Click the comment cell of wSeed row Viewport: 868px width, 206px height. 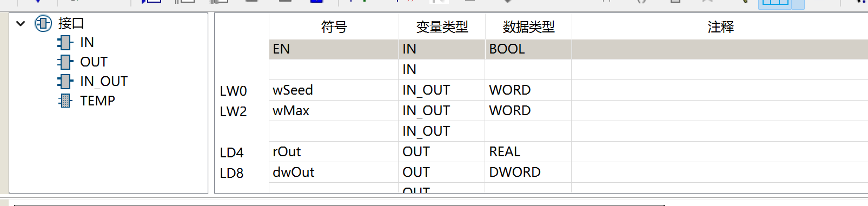point(720,90)
